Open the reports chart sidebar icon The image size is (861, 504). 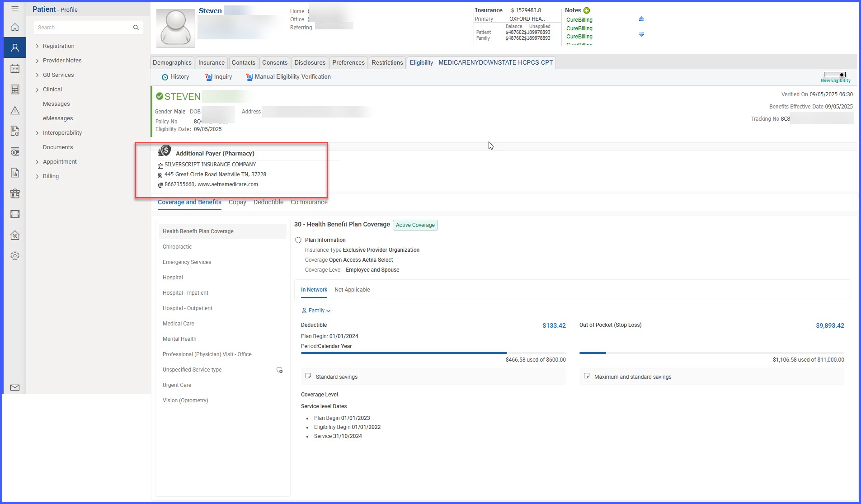[15, 173]
